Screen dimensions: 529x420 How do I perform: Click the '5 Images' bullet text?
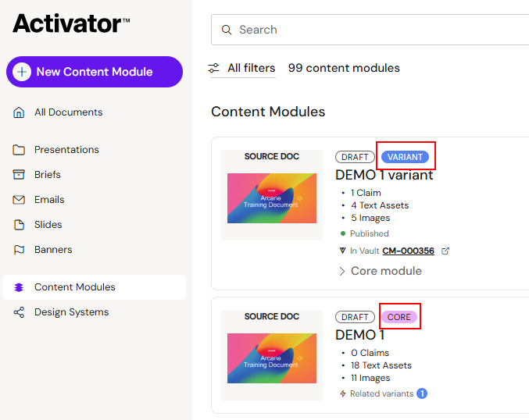click(x=370, y=218)
